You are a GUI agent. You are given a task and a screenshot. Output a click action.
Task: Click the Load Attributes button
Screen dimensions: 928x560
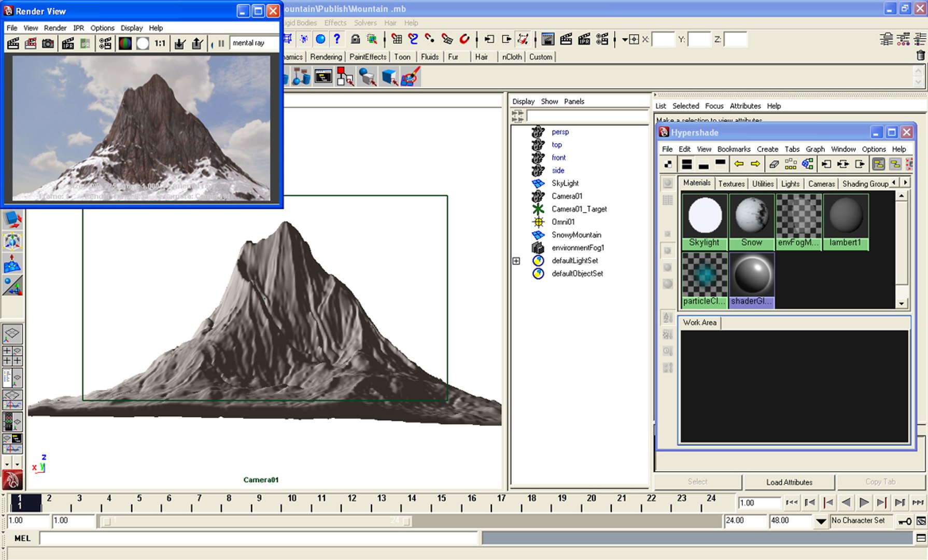(789, 482)
